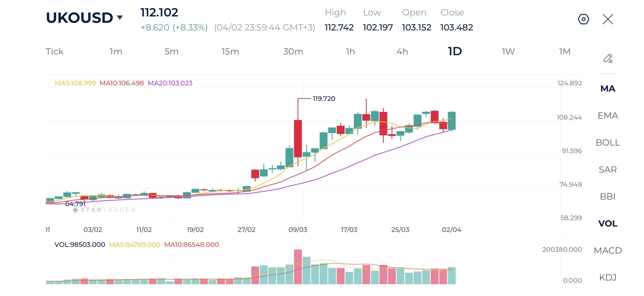Open chart settings hexagon icon

(x=583, y=19)
